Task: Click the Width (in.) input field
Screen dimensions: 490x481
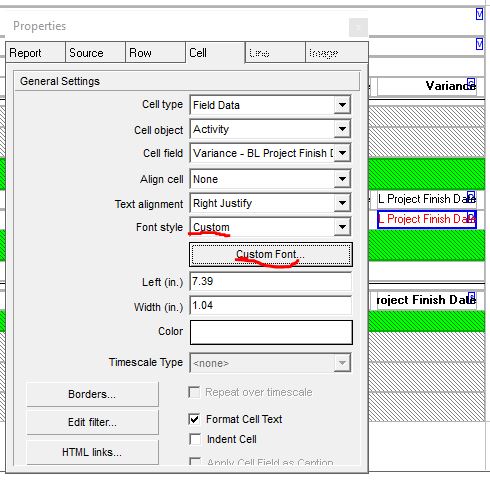Action: (x=270, y=305)
